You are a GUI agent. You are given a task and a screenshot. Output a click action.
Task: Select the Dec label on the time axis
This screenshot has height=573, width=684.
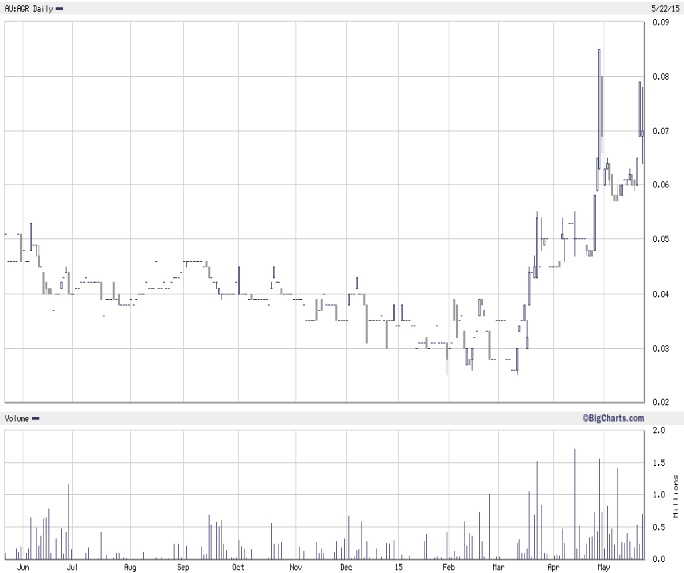(346, 567)
